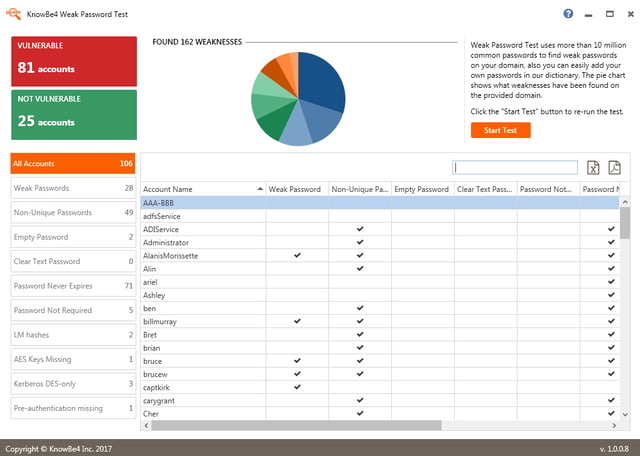Select the Weak Passwords filter tab
This screenshot has height=456, width=640.
pyautogui.click(x=73, y=188)
